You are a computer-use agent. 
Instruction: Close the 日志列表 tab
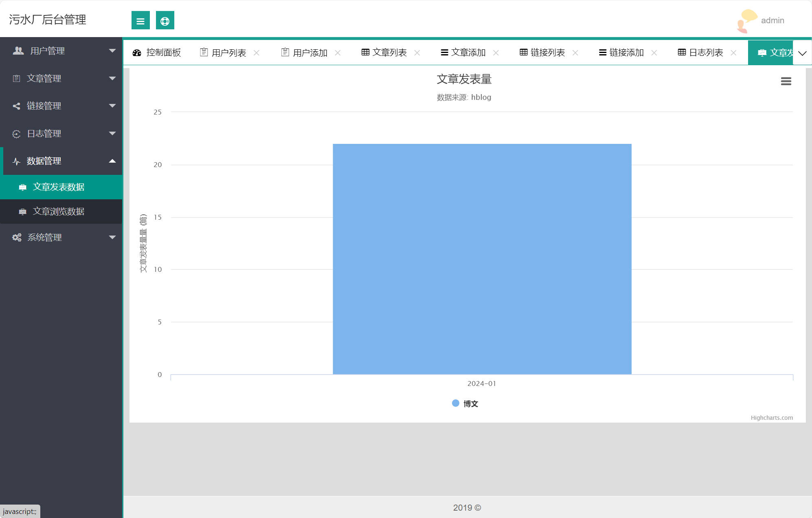733,53
